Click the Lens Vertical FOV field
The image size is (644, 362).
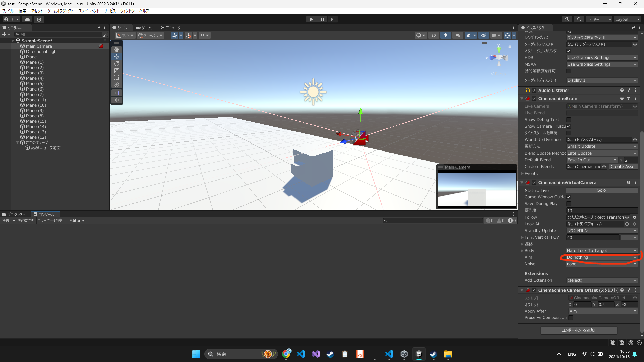(x=592, y=237)
